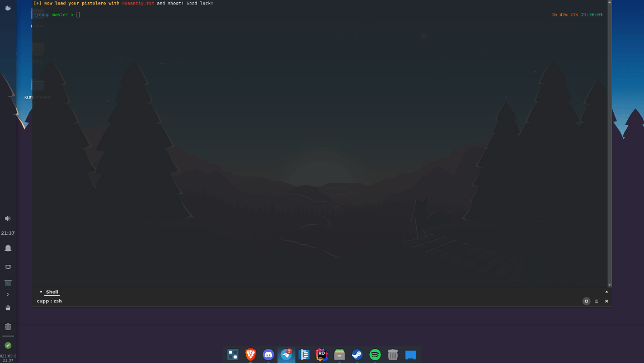Open the file manager drawer icon in dock
Screen dimensions: 644x363
pos(339,355)
